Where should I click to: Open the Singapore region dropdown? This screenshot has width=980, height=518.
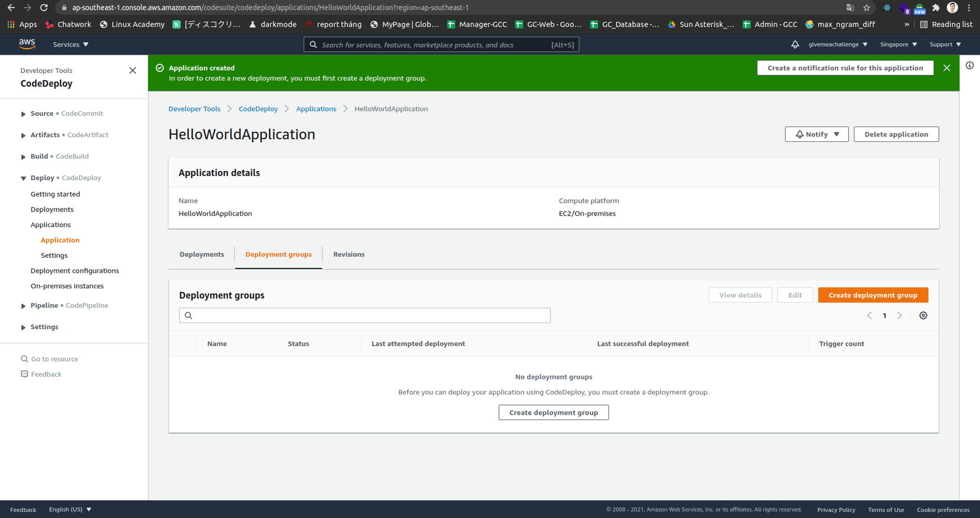point(899,45)
